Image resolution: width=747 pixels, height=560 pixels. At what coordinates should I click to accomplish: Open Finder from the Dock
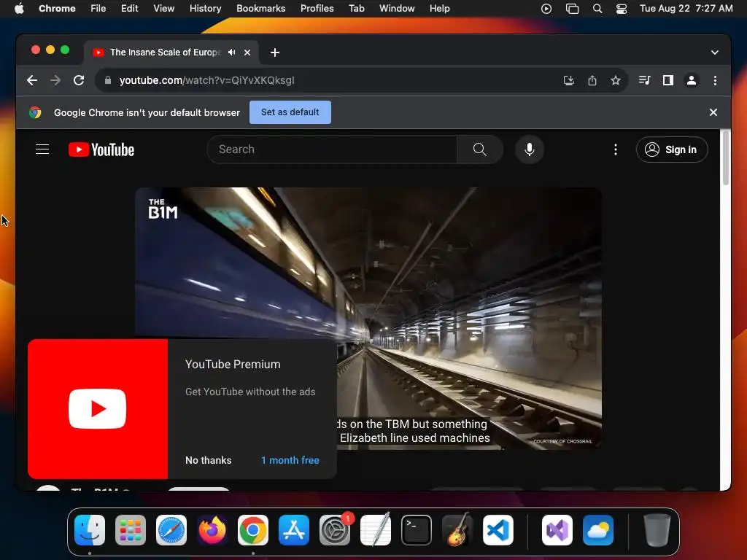tap(90, 530)
